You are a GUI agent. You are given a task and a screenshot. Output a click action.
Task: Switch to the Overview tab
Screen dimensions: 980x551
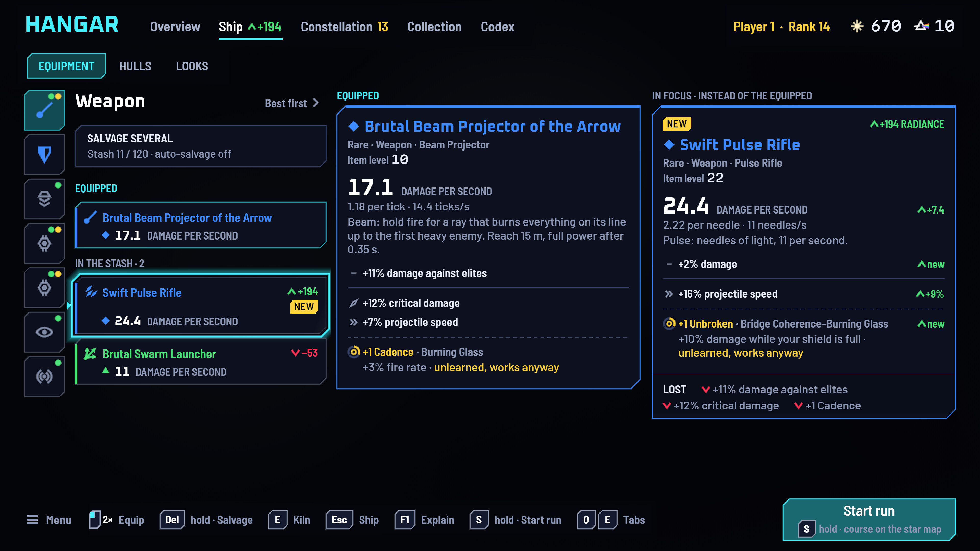175,27
